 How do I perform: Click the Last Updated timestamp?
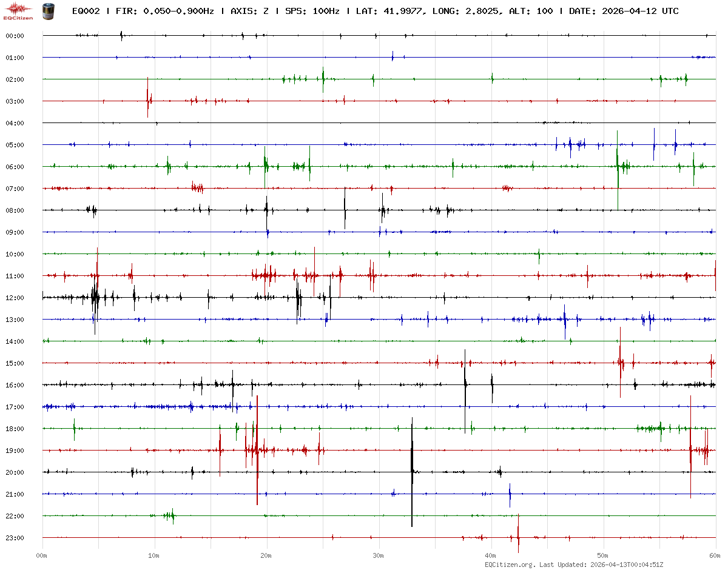(628, 564)
